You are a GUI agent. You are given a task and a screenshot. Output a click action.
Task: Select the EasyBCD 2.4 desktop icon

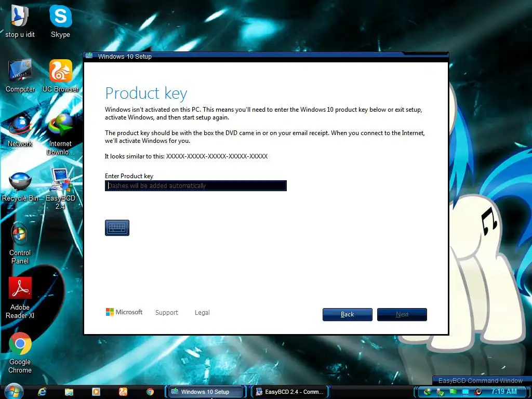tap(60, 189)
